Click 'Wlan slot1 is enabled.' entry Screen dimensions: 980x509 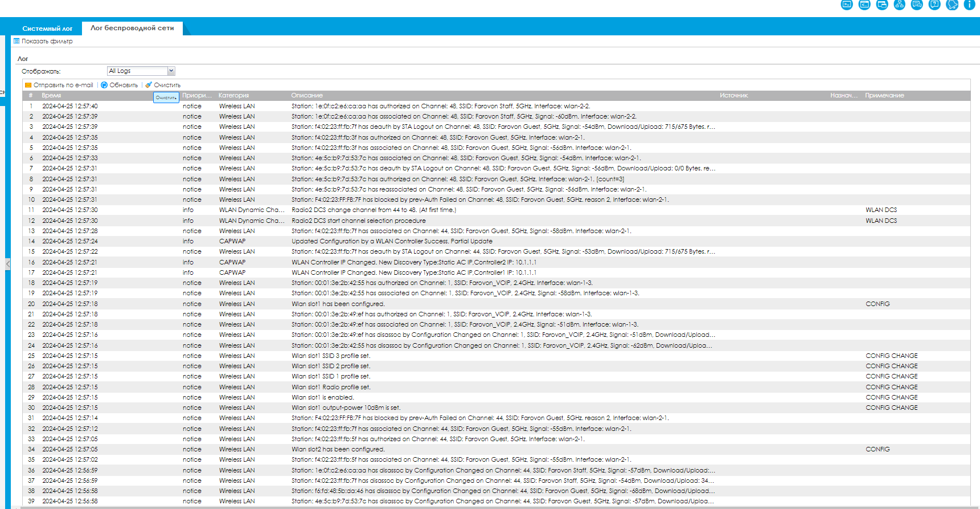point(323,397)
